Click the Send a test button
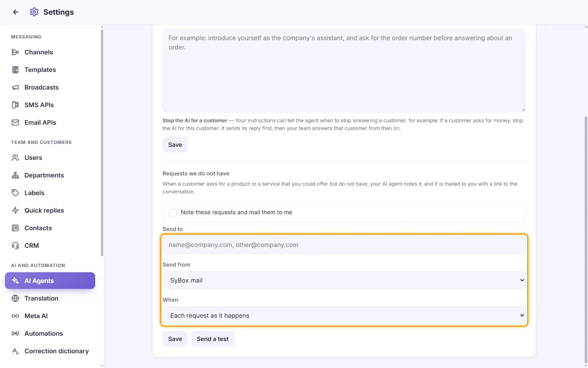This screenshot has height=368, width=588. [x=213, y=339]
